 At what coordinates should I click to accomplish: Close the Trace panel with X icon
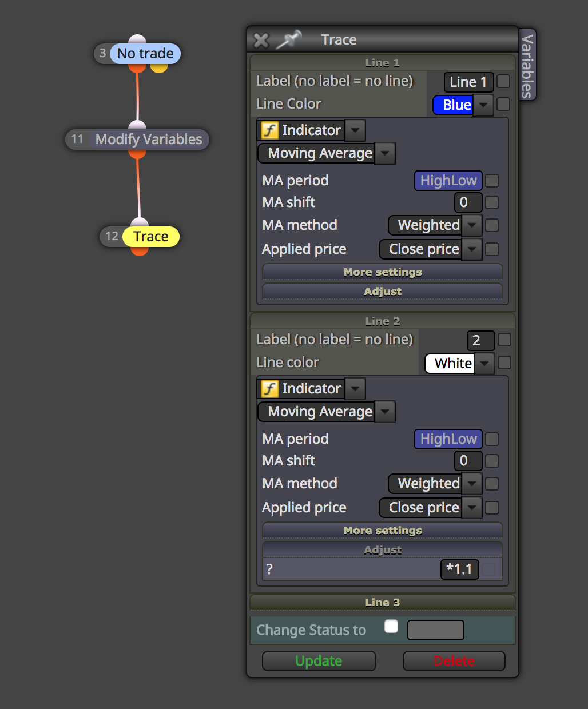(261, 40)
